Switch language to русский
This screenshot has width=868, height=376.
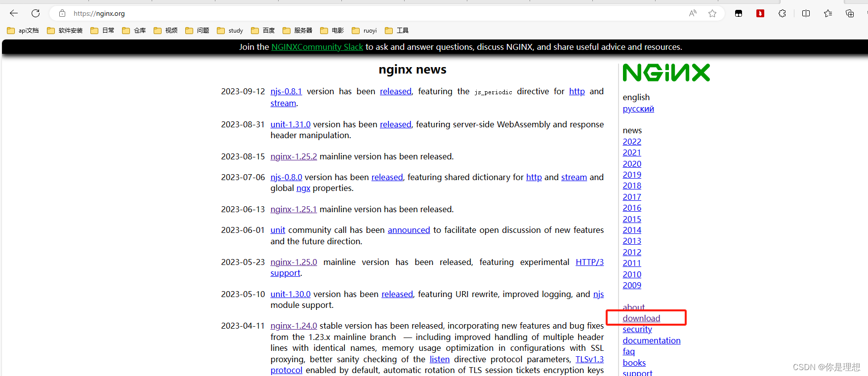pos(638,109)
